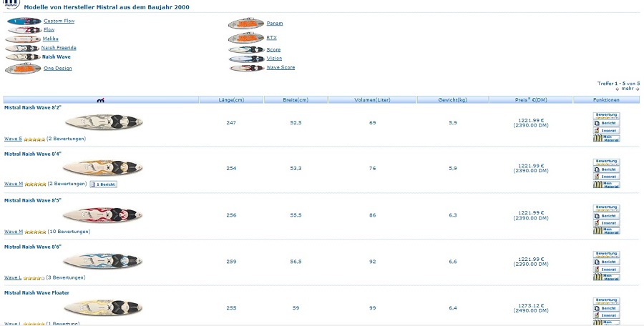
Task: Sort by the Gewicht(kg) column header
Action: [x=453, y=100]
